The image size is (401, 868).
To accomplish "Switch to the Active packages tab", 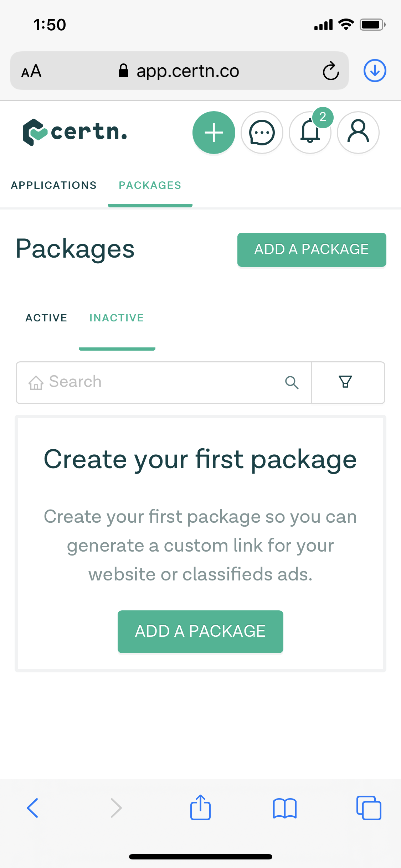I will [46, 318].
